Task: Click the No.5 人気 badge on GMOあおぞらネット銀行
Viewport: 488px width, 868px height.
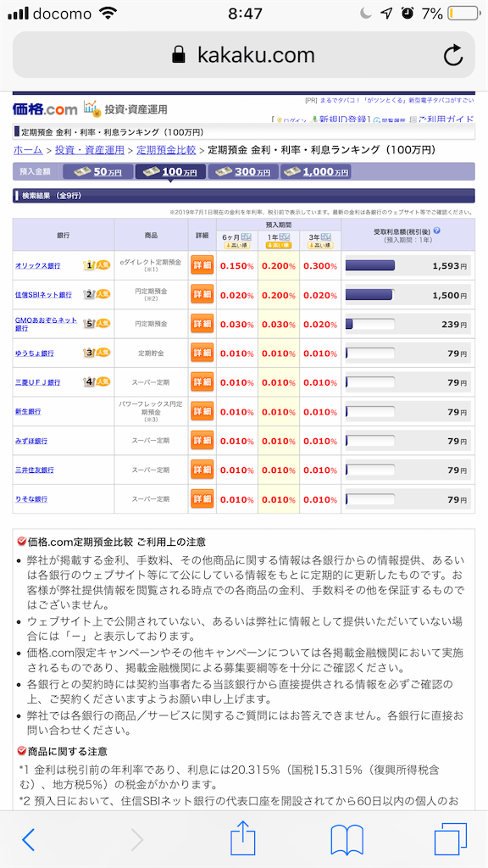Action: (x=97, y=324)
